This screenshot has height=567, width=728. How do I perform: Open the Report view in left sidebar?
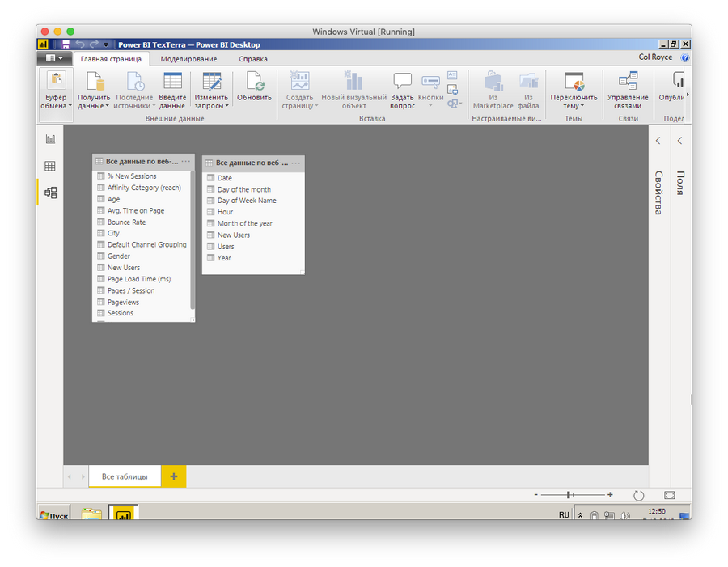(x=50, y=139)
